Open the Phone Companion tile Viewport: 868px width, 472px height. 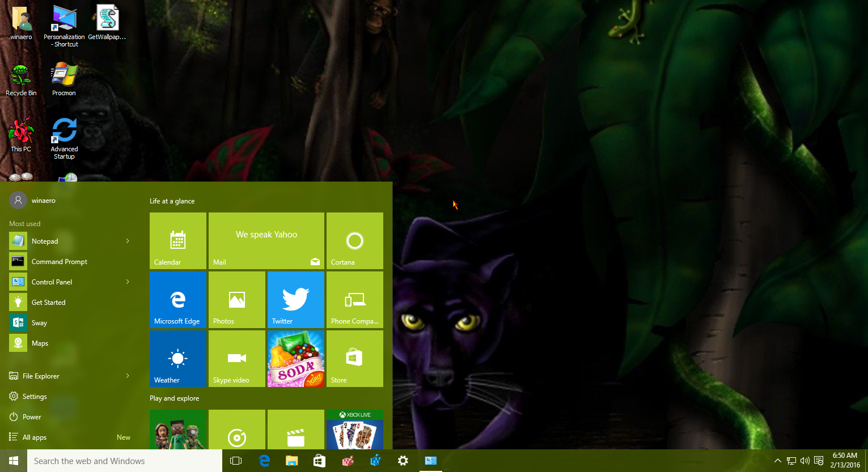tap(355, 300)
